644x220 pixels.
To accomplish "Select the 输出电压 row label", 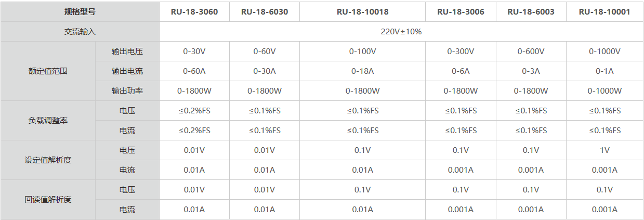I will click(x=127, y=51).
